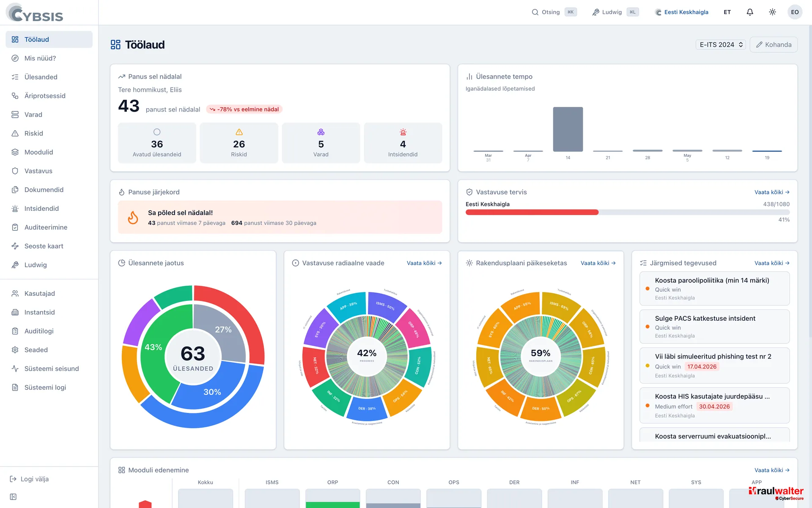Click the Eesti Keskhaigla compliance progress bar

628,212
